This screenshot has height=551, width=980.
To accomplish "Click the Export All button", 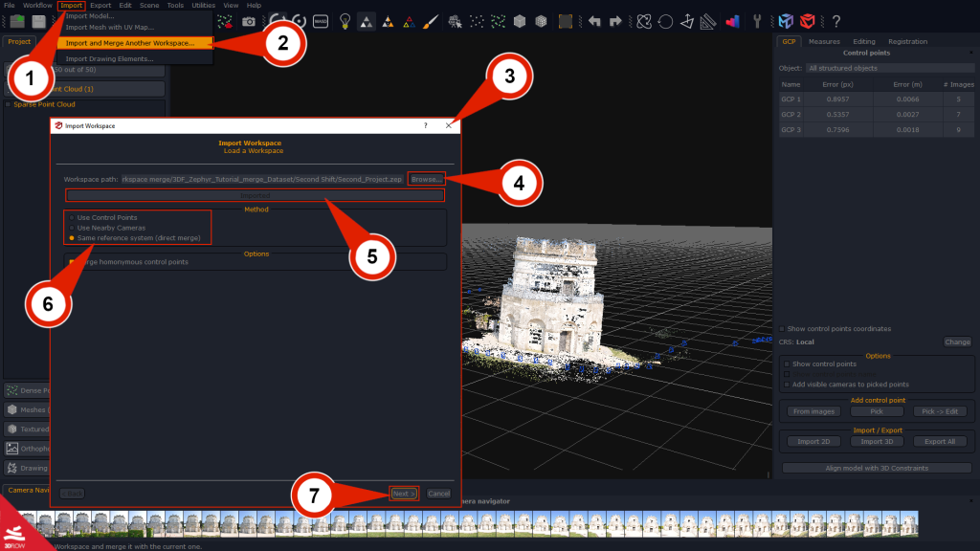I will (940, 441).
